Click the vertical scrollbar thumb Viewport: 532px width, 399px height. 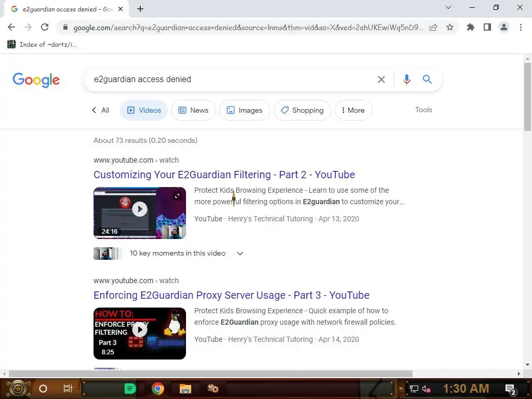[527, 97]
